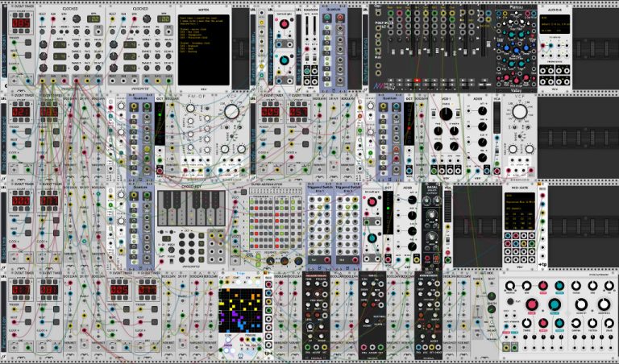The width and height of the screenshot is (619, 364).
Task: Click mixer master fader
Action: pos(488,43)
